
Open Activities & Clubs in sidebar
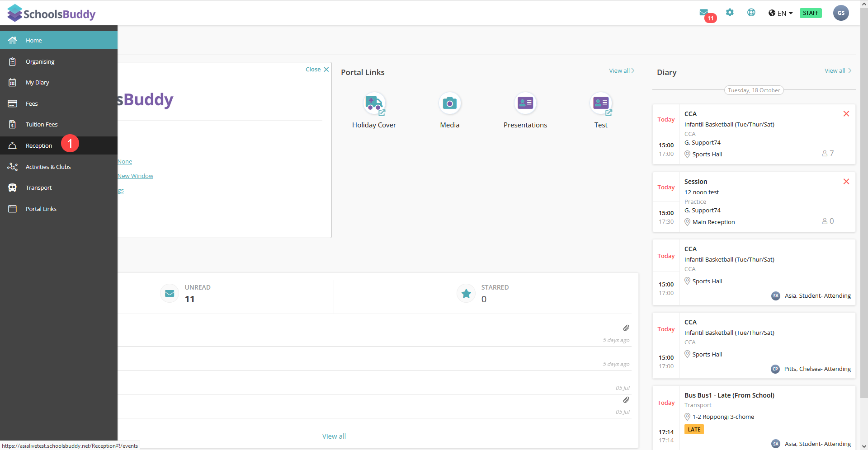click(x=48, y=167)
